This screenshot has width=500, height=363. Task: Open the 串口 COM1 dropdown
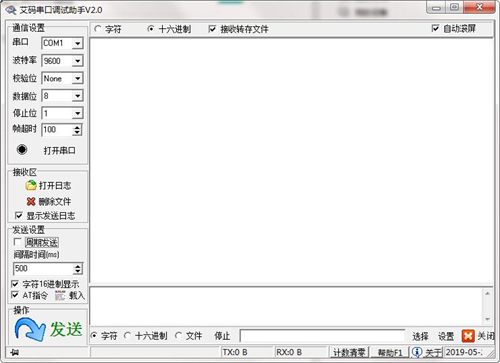77,43
